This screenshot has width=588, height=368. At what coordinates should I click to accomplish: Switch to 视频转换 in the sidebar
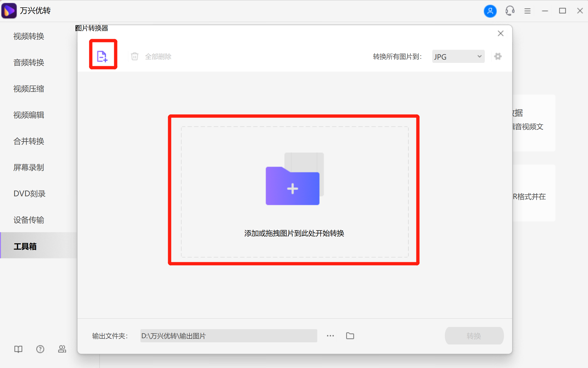[x=28, y=36]
